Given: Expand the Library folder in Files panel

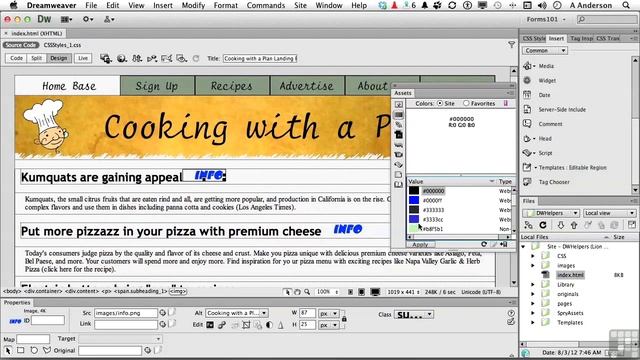Looking at the screenshot, I should [x=533, y=284].
